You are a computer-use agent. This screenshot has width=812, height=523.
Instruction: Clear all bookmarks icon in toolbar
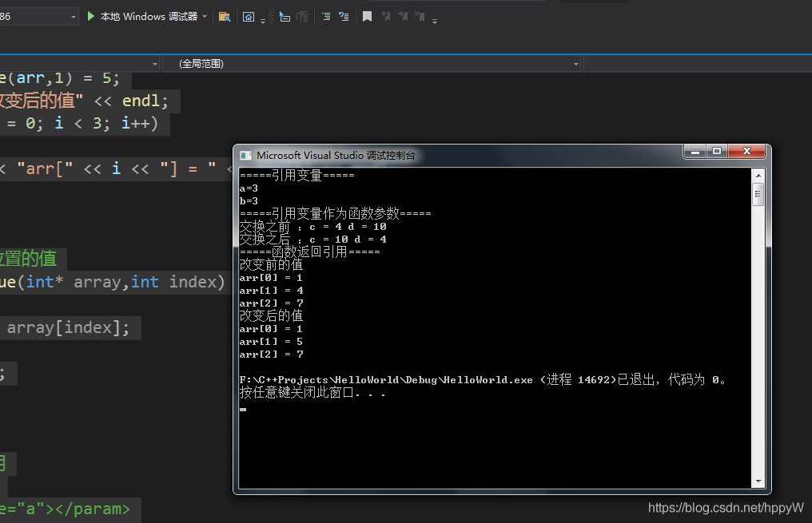(x=420, y=17)
